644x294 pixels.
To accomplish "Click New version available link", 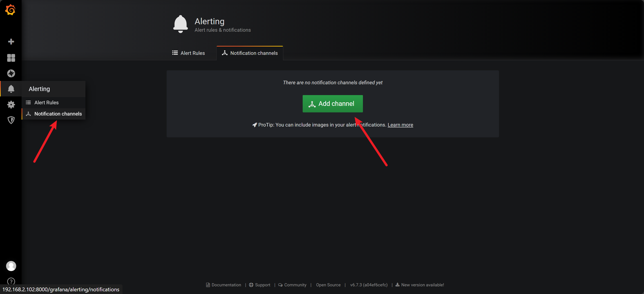I will [x=422, y=285].
